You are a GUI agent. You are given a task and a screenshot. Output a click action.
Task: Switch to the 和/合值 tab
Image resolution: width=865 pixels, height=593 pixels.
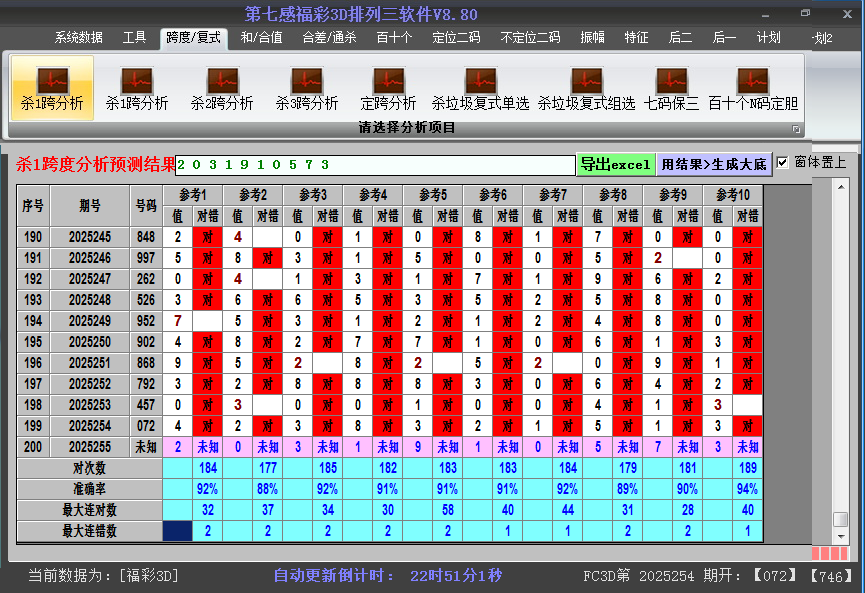[x=262, y=38]
